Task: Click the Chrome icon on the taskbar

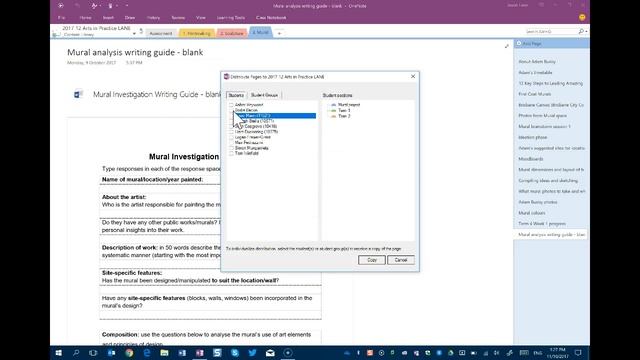Action: (129, 353)
